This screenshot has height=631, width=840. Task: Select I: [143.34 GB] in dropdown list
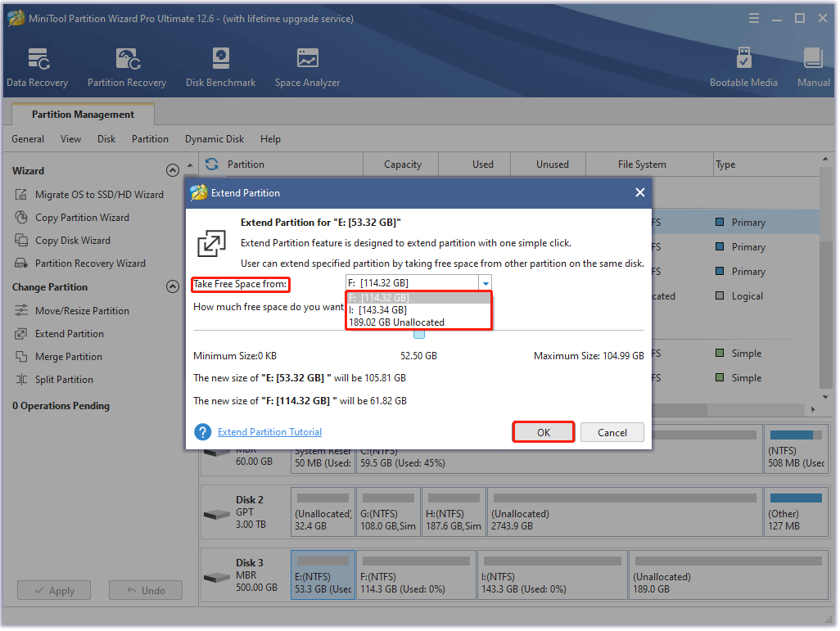(419, 310)
